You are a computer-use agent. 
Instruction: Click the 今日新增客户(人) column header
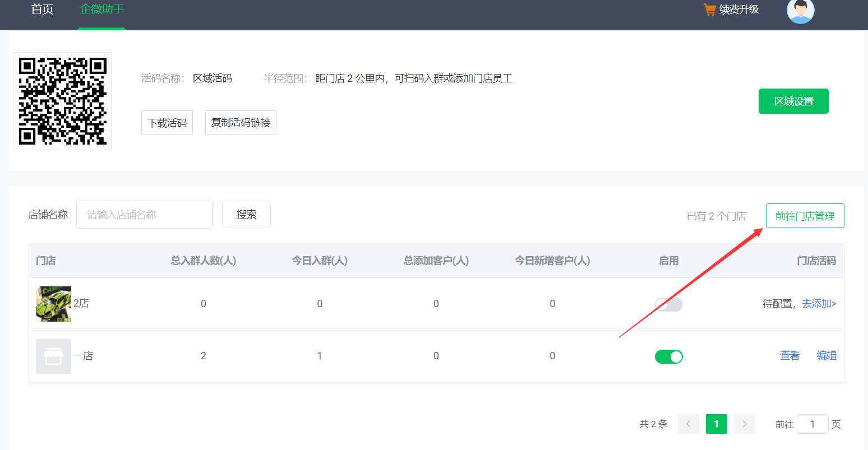[x=552, y=261]
